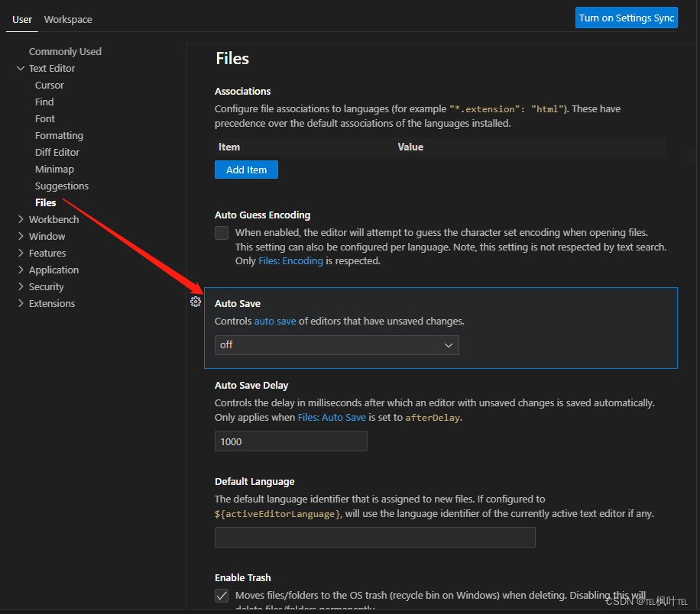
Task: Click the gear icon beside Auto Save setting
Action: [x=196, y=302]
